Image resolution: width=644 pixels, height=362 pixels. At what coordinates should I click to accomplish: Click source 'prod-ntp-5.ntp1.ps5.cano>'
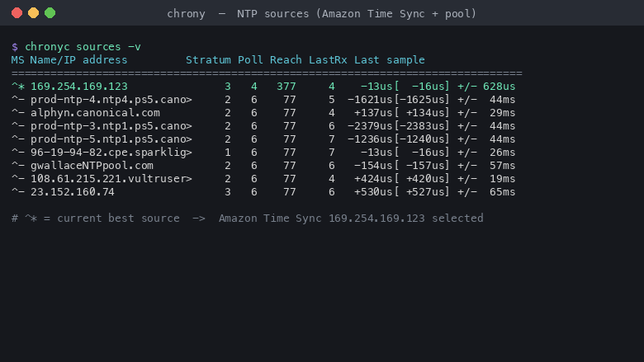(x=111, y=139)
